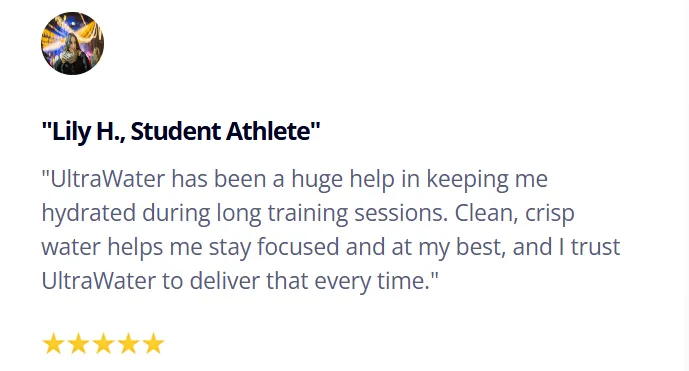
Task: Click the third star in rating
Action: (x=104, y=343)
